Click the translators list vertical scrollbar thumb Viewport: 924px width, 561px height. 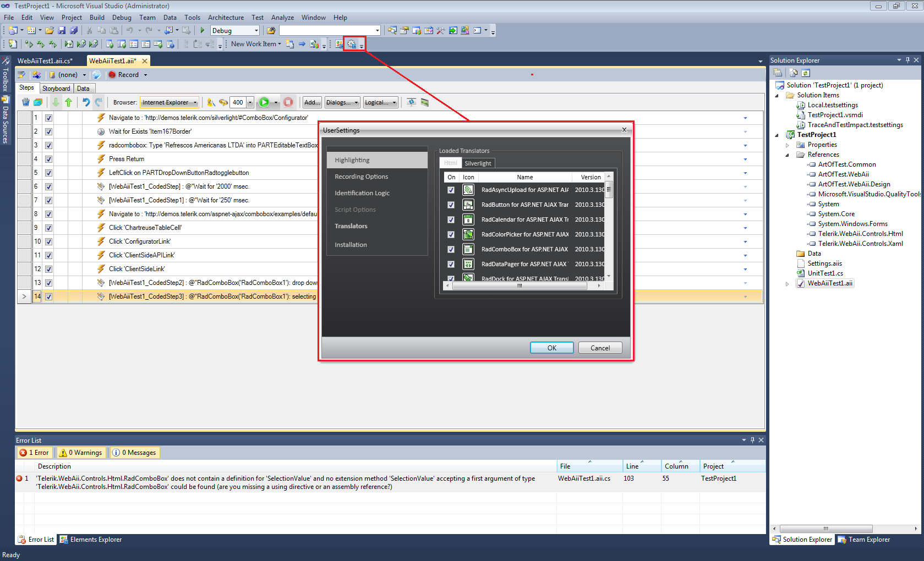click(x=609, y=190)
